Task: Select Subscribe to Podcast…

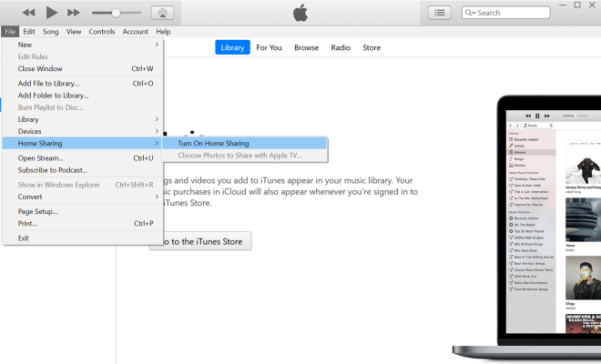Action: (x=82, y=170)
